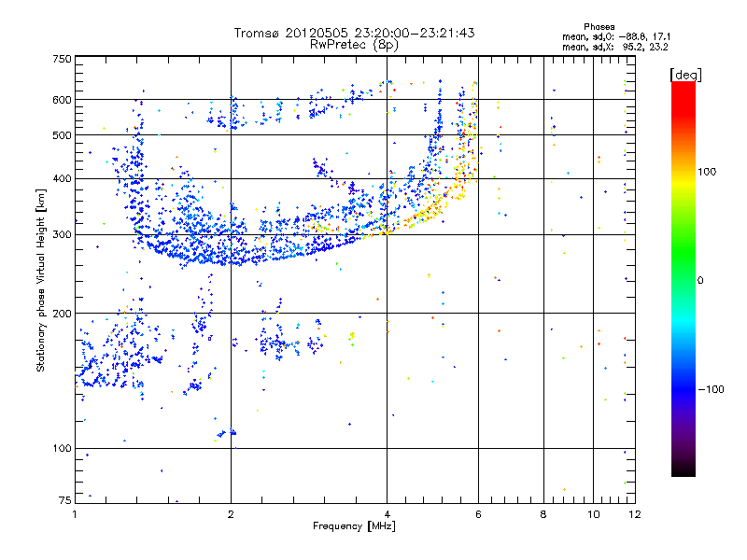747x560 pixels.
Task: Click the plot title "Tromsø 20120505 23:20:00-23:21:43"
Action: pos(354,33)
